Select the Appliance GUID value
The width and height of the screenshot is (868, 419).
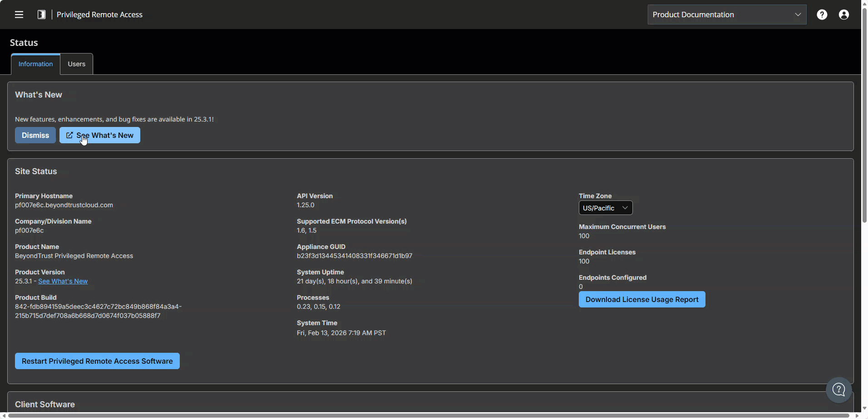tap(355, 256)
